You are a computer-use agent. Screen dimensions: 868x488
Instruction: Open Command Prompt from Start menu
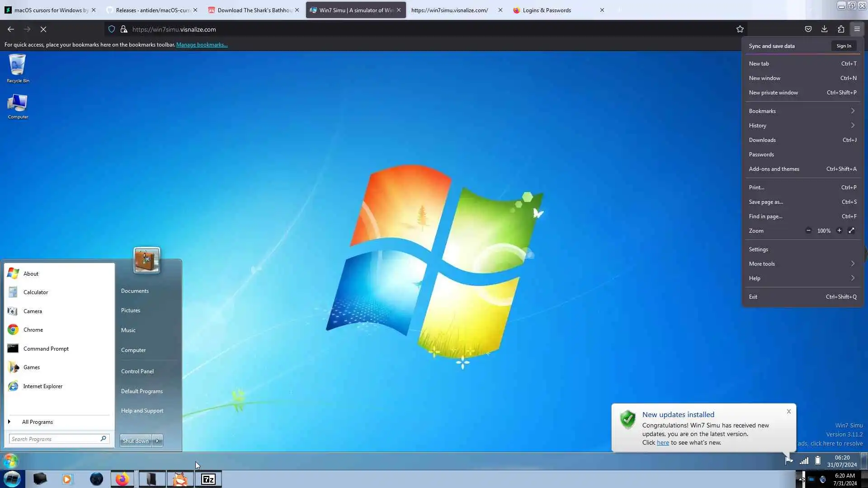(46, 349)
